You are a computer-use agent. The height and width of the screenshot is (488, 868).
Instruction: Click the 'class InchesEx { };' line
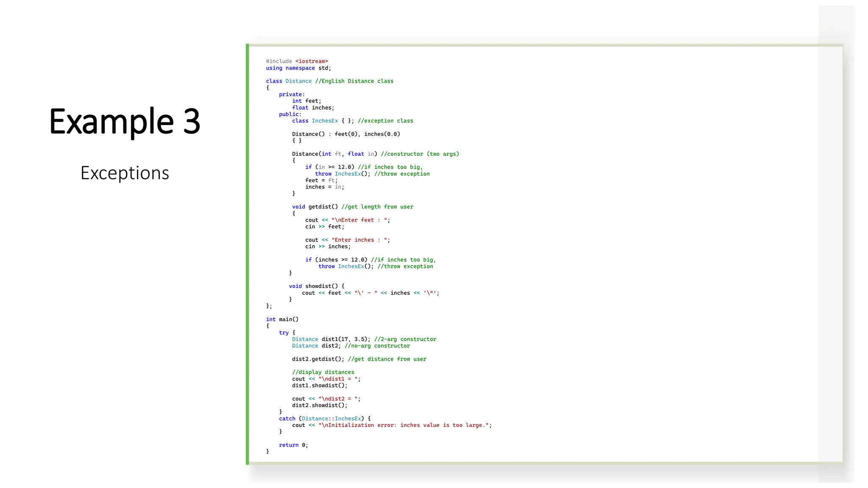[x=352, y=121]
